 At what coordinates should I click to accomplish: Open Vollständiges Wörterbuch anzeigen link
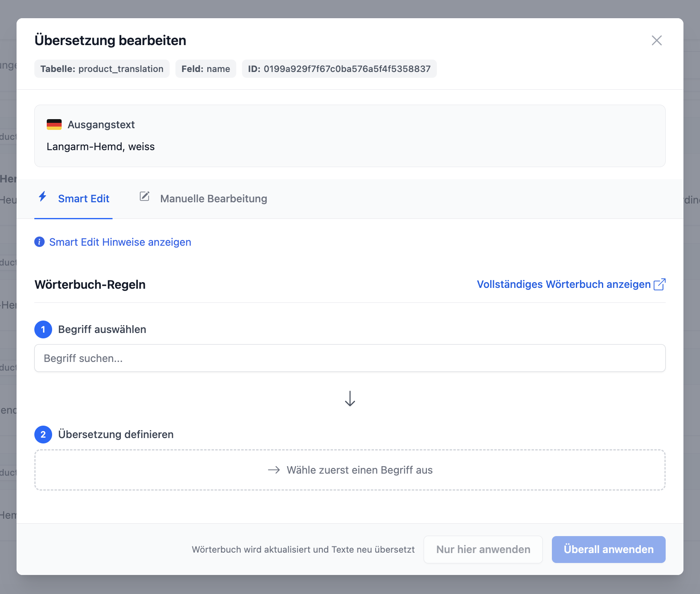(563, 285)
